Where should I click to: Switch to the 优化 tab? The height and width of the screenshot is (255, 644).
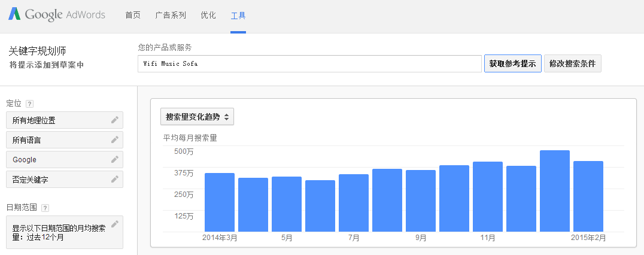pyautogui.click(x=208, y=15)
